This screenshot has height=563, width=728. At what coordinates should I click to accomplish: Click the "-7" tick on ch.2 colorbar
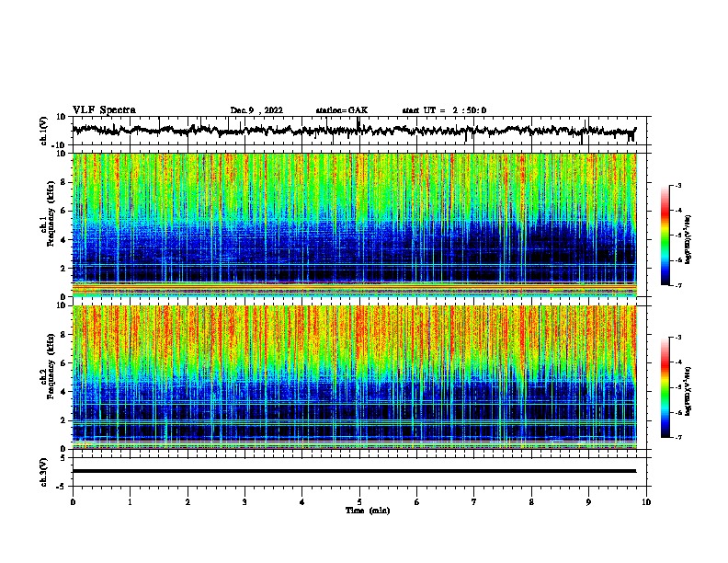coord(678,437)
